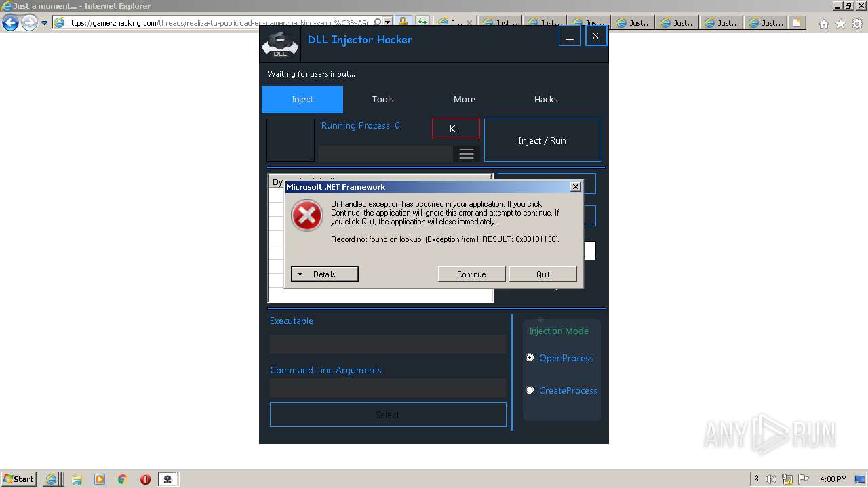Click the network icon in the system tray

coord(787,479)
